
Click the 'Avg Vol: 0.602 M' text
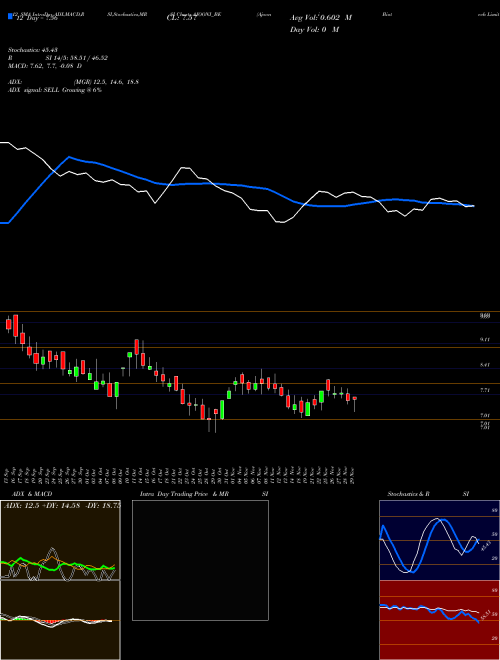click(x=321, y=18)
